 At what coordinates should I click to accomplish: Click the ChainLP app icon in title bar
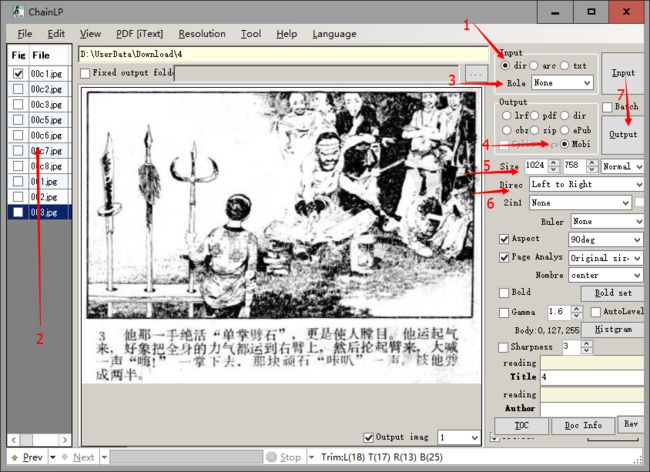(x=17, y=11)
